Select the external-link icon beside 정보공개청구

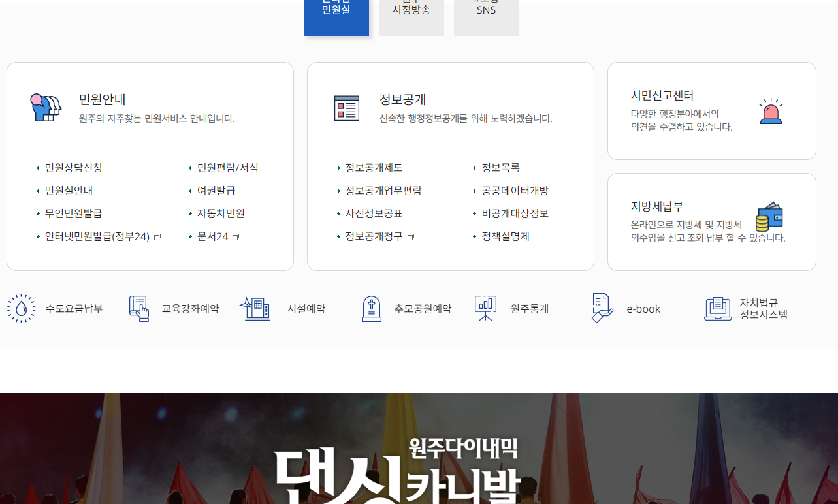click(411, 237)
